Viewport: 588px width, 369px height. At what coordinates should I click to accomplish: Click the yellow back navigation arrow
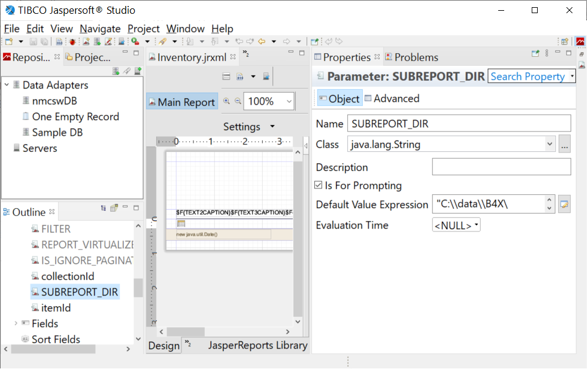(x=262, y=41)
